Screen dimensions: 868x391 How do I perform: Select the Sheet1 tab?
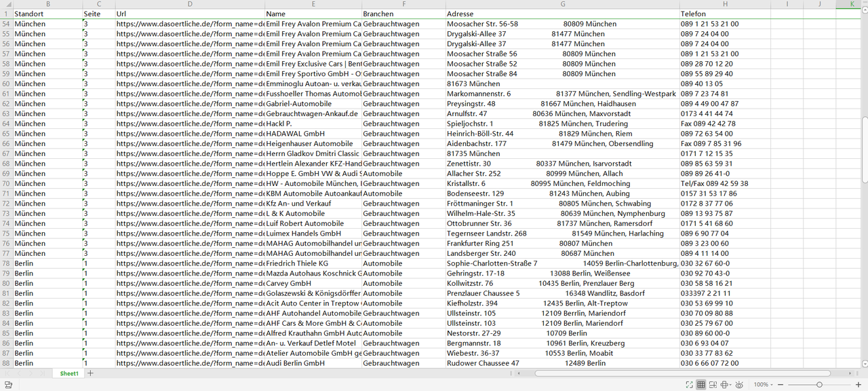68,373
